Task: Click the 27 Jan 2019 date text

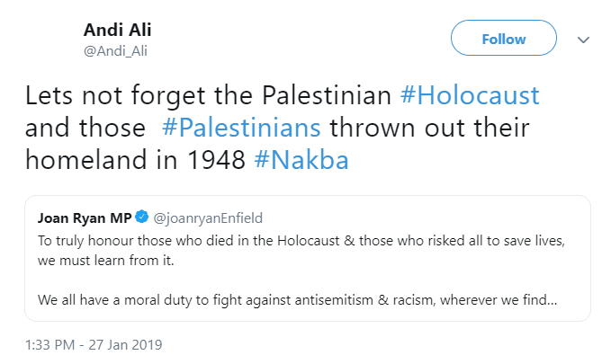Action: click(x=125, y=345)
